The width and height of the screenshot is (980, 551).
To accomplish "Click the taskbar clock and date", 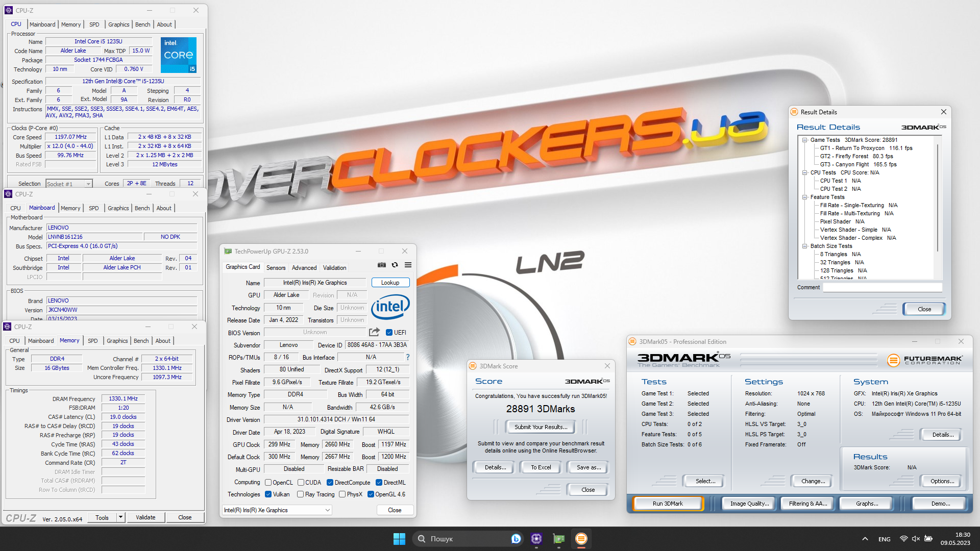I will point(955,539).
